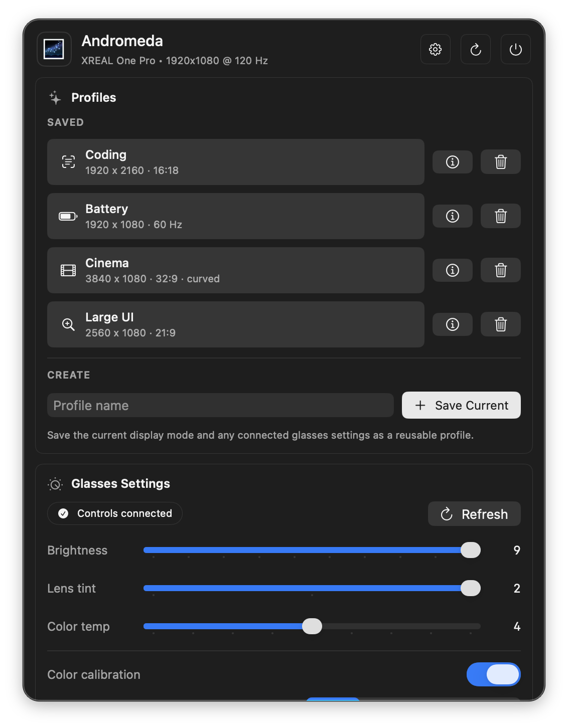Save current settings as a profile
This screenshot has height=728, width=568.
(x=461, y=405)
